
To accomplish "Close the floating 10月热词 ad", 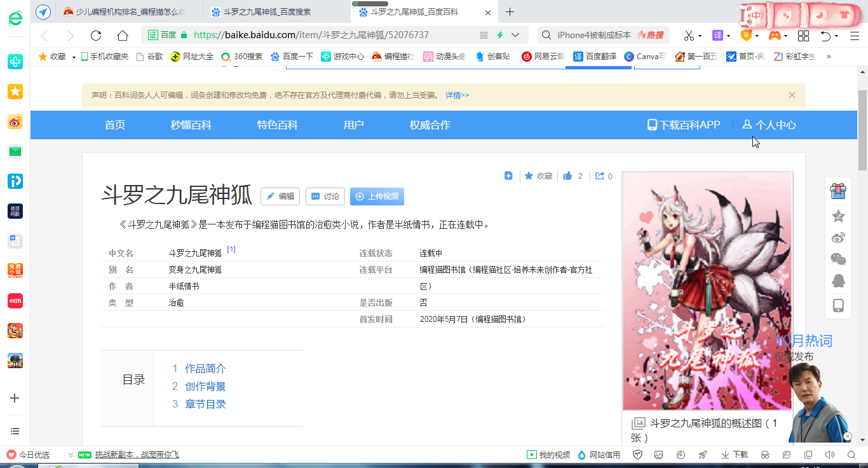I will [847, 437].
